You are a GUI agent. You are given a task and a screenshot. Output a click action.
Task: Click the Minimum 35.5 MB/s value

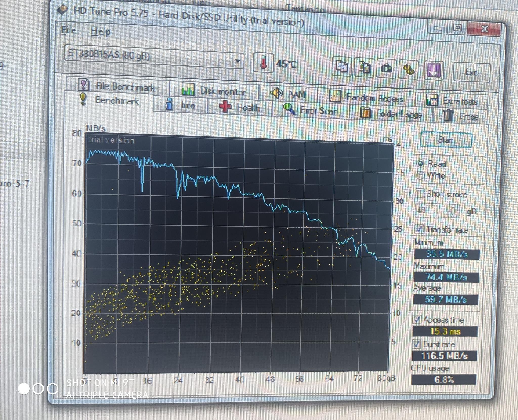click(447, 254)
